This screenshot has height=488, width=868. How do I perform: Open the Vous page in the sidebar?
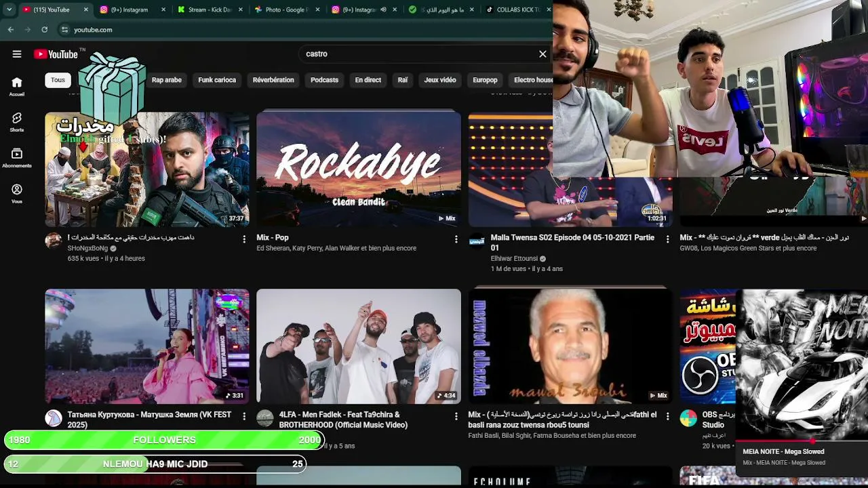[x=17, y=194]
